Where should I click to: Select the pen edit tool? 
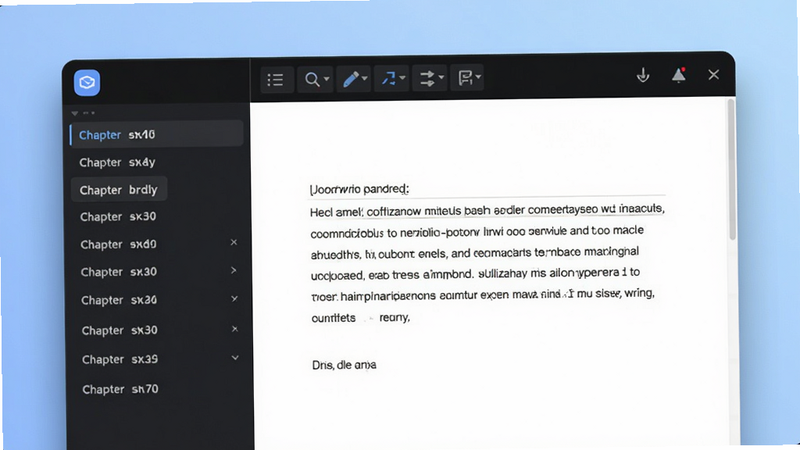351,79
